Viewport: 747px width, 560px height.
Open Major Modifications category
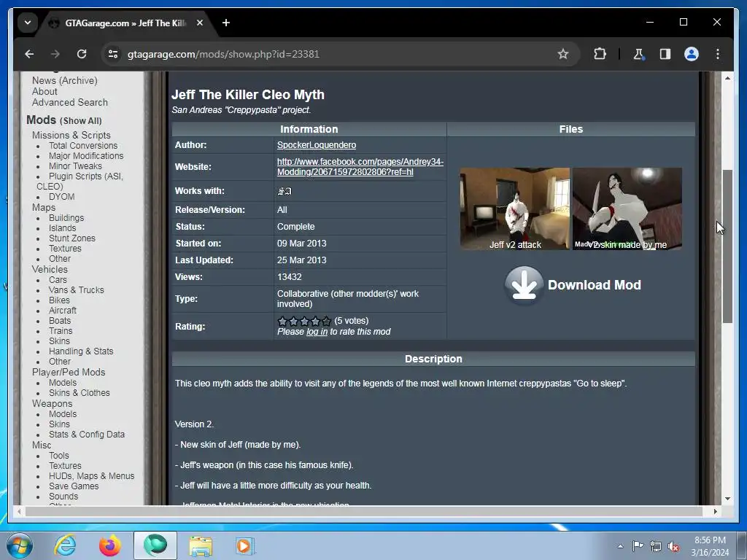(86, 156)
